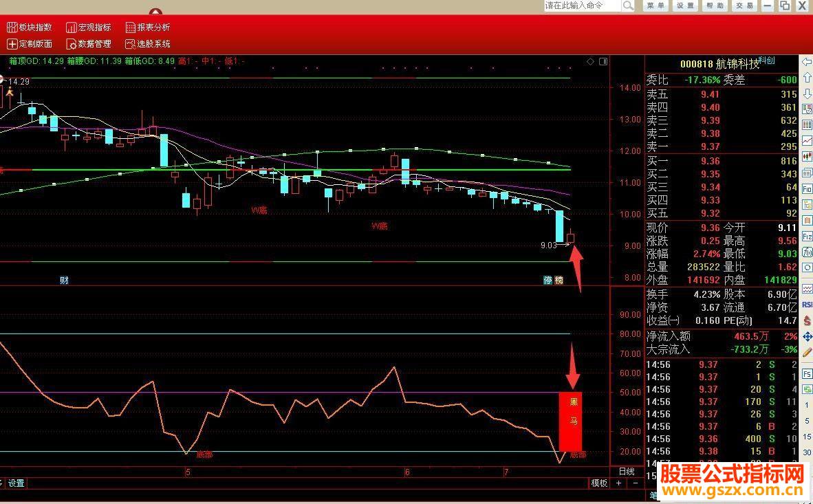Switch to candlestick chart icon
This screenshot has height=504, width=813.
[807, 157]
